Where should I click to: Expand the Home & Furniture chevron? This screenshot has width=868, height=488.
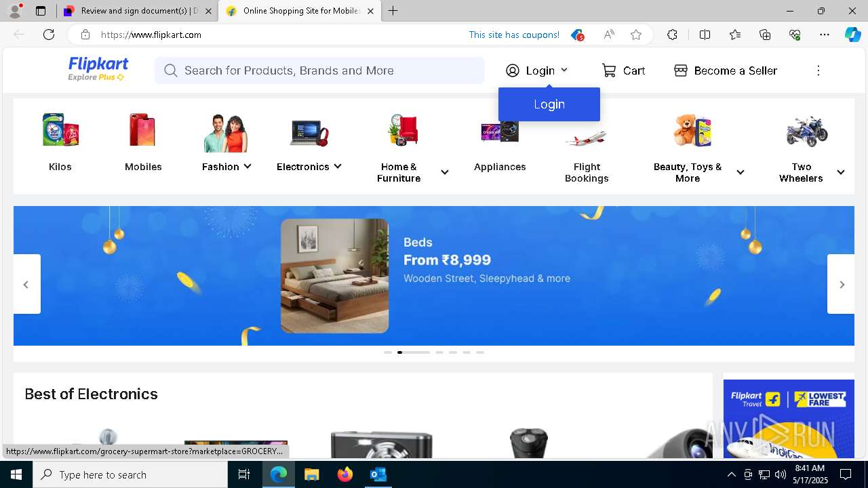click(445, 172)
